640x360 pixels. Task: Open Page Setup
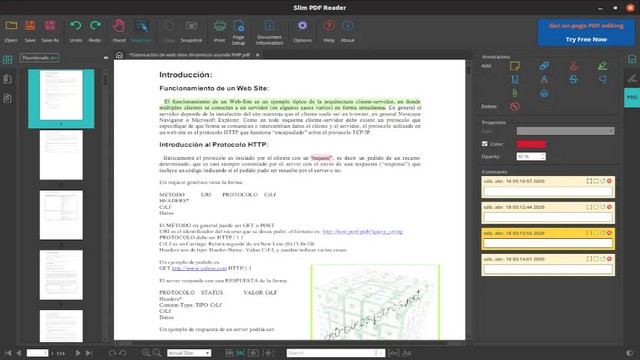click(238, 32)
